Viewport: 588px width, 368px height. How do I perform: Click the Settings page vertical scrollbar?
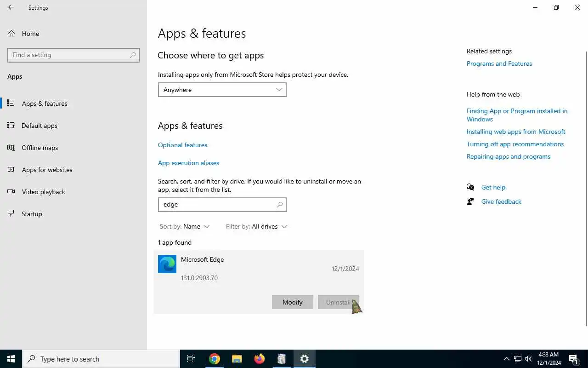586,188
